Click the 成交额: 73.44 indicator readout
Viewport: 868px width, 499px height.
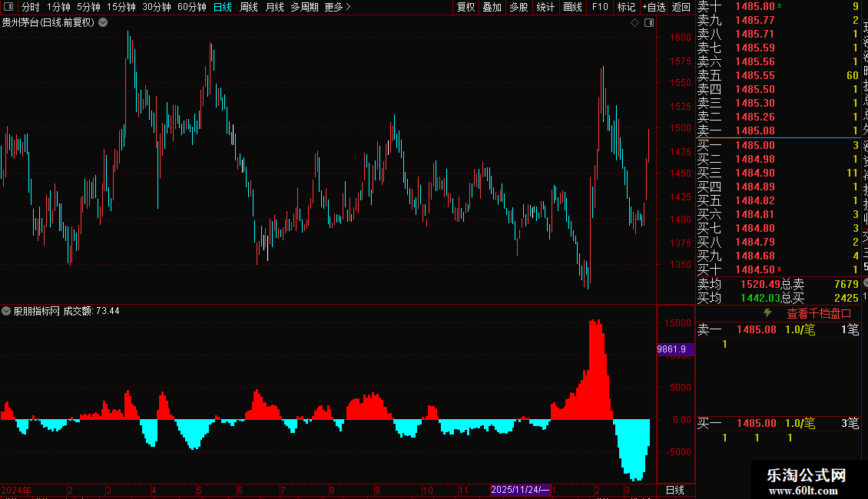[x=91, y=311]
